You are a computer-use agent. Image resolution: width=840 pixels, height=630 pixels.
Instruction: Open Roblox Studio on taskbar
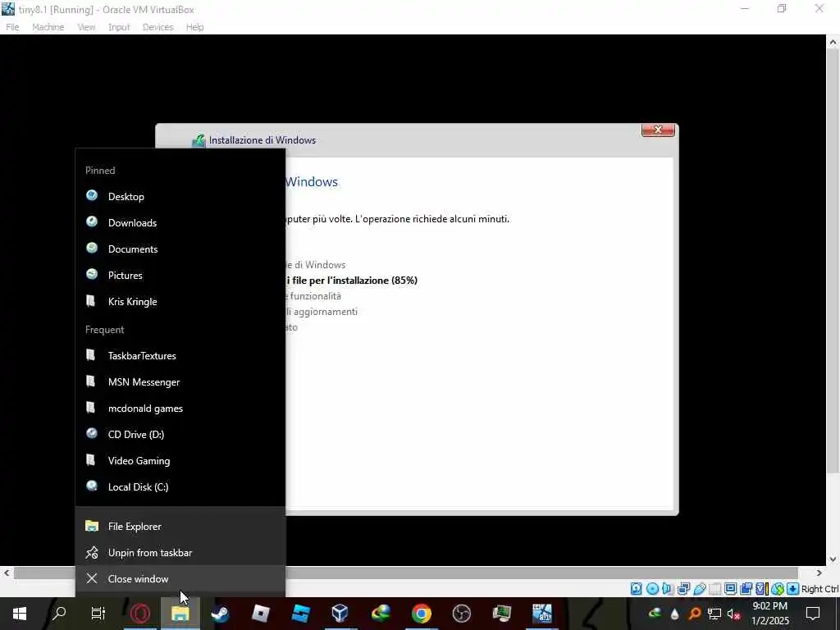point(300,614)
